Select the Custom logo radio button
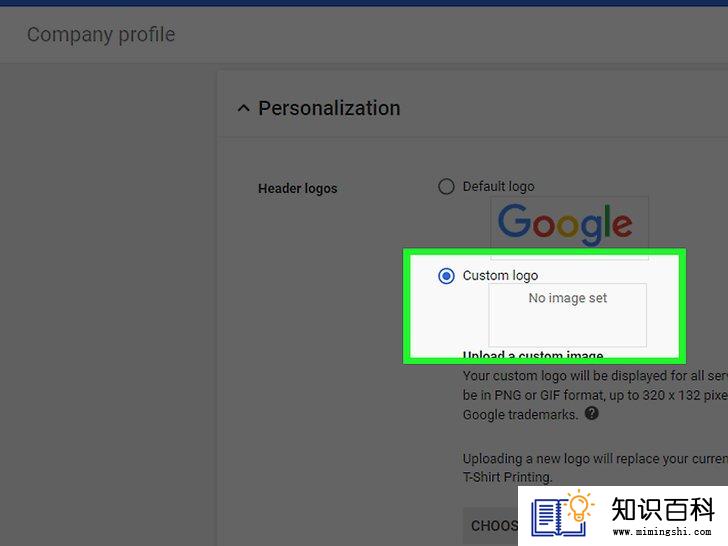Image resolution: width=728 pixels, height=546 pixels. click(x=446, y=276)
